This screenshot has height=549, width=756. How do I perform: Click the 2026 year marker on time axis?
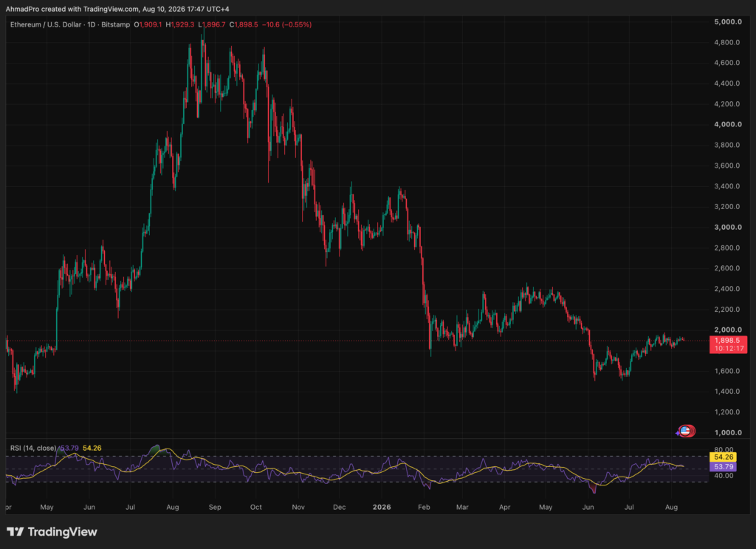pos(382,507)
